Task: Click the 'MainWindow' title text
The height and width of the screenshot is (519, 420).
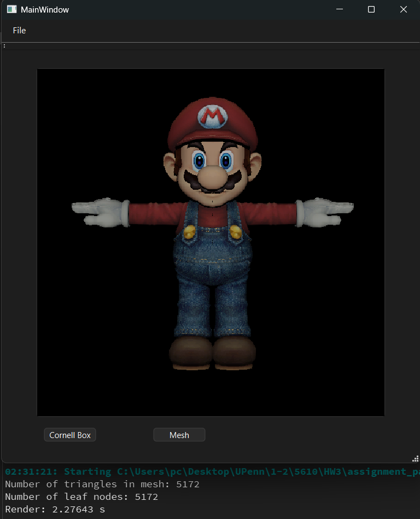Action: tap(45, 10)
